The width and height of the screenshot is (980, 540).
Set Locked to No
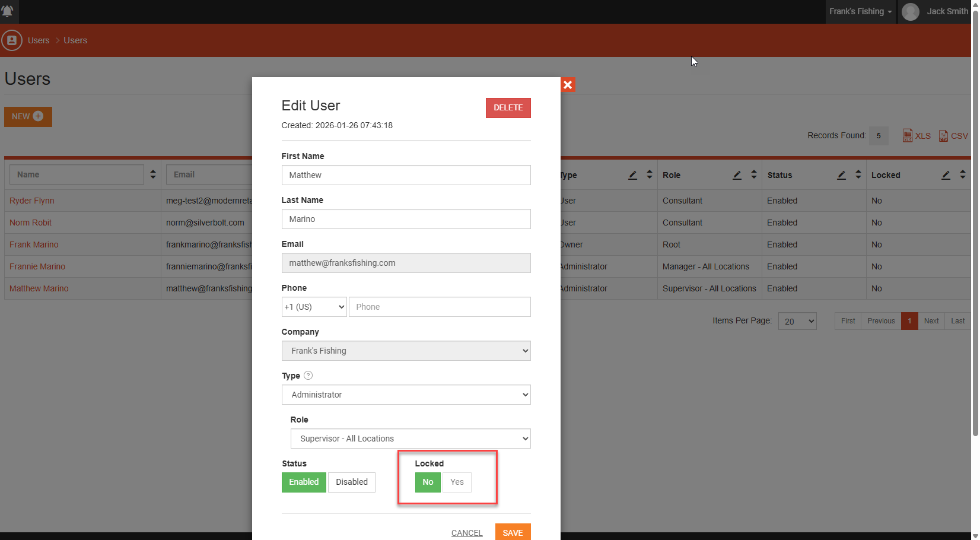(x=428, y=482)
